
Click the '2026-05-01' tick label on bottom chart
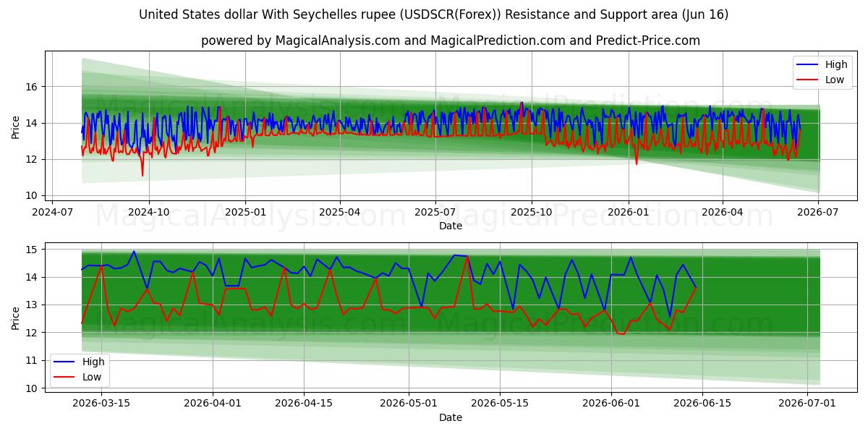point(409,405)
